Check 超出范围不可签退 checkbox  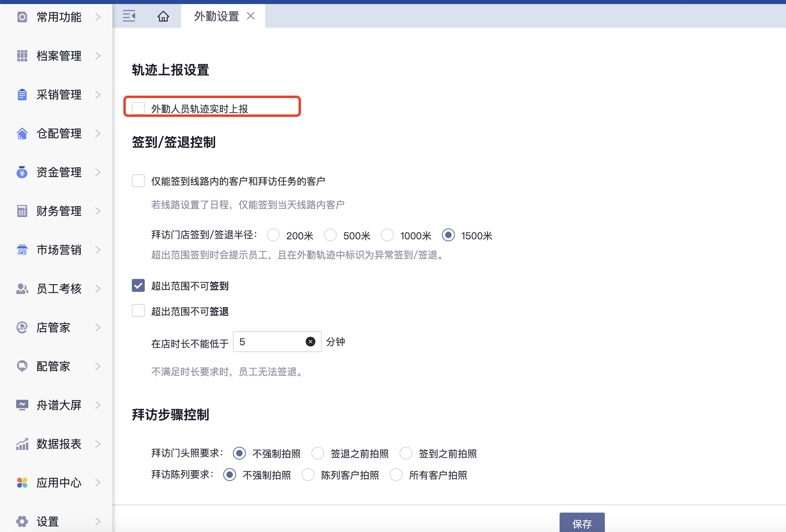138,311
